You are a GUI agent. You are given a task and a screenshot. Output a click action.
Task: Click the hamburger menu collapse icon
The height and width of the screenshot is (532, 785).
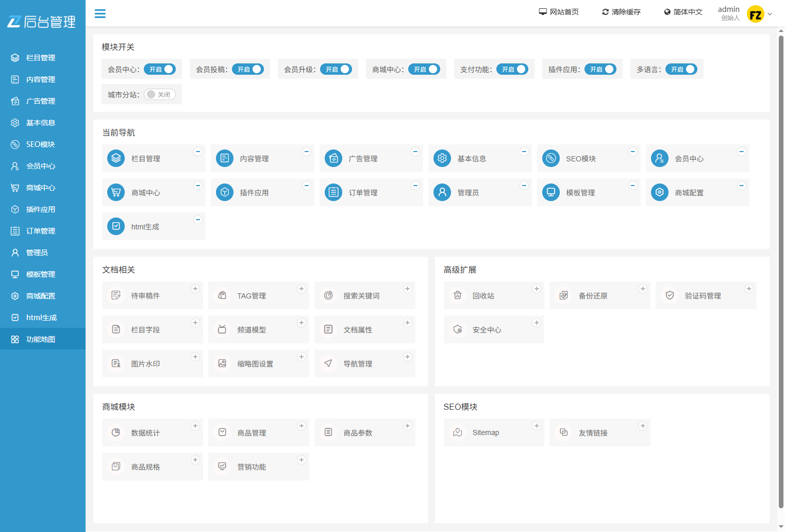(x=100, y=14)
